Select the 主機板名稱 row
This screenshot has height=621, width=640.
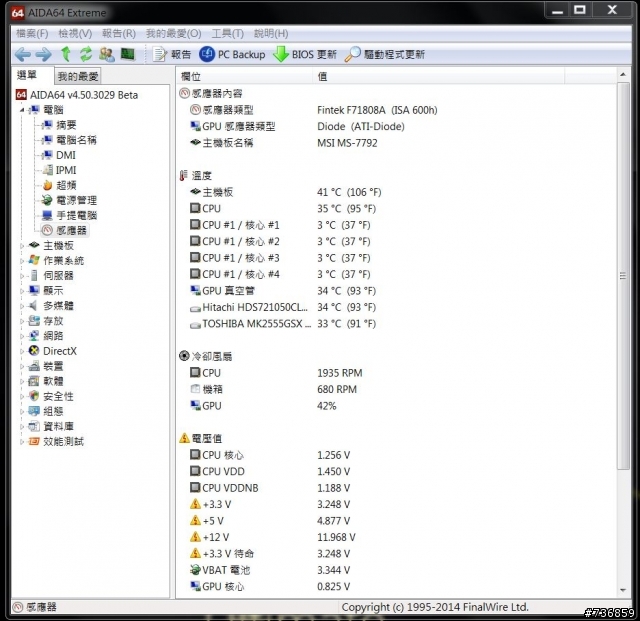[x=284, y=143]
